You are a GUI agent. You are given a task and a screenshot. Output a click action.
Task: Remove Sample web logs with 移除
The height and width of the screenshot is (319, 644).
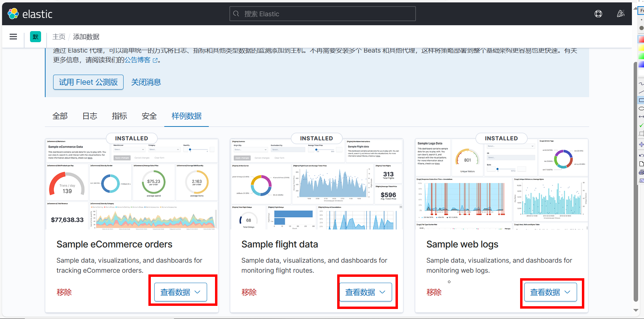pos(434,292)
